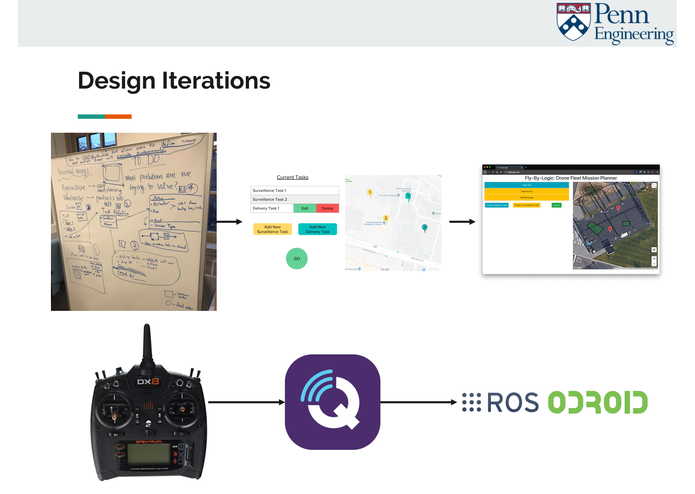Click the Penn Engineering shield logo
The width and height of the screenshot is (695, 494).
tap(573, 22)
